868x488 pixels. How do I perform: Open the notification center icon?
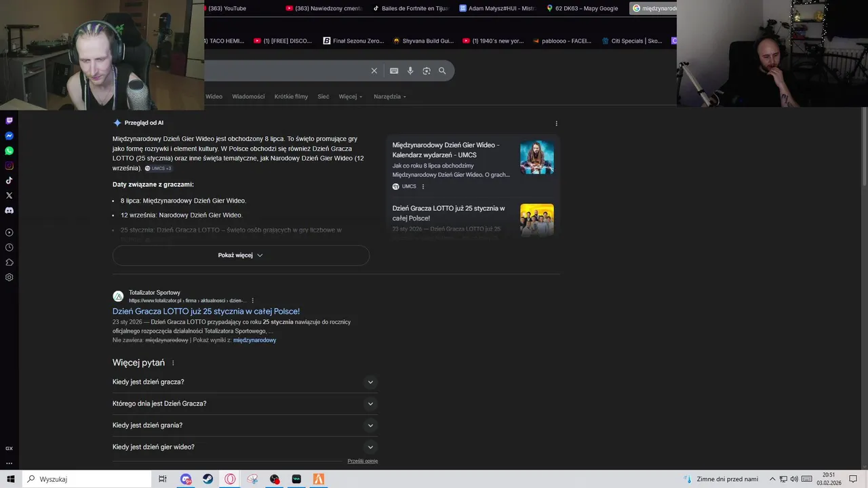click(853, 479)
